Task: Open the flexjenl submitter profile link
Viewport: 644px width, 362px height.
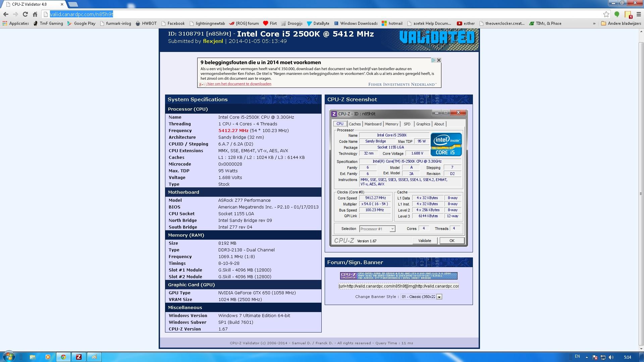Action: pos(213,41)
